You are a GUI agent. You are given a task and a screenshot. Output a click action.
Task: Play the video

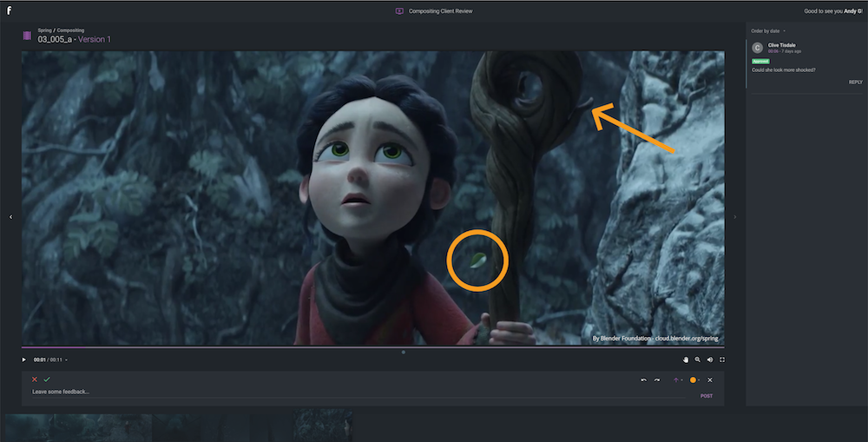(23, 360)
